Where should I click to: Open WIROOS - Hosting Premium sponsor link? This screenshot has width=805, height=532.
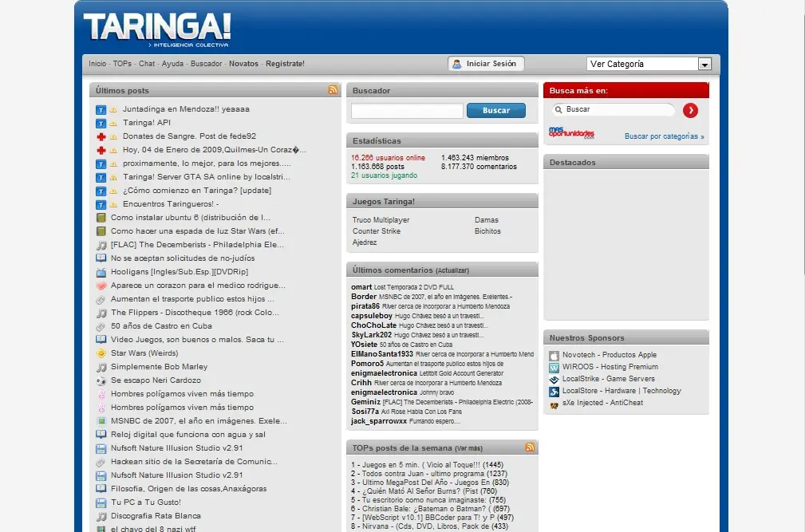point(610,367)
